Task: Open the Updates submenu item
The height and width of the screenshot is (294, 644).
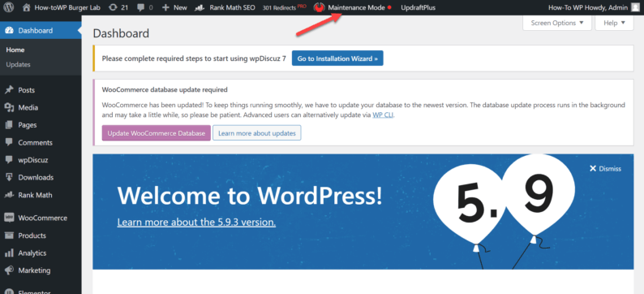Action: pos(18,64)
